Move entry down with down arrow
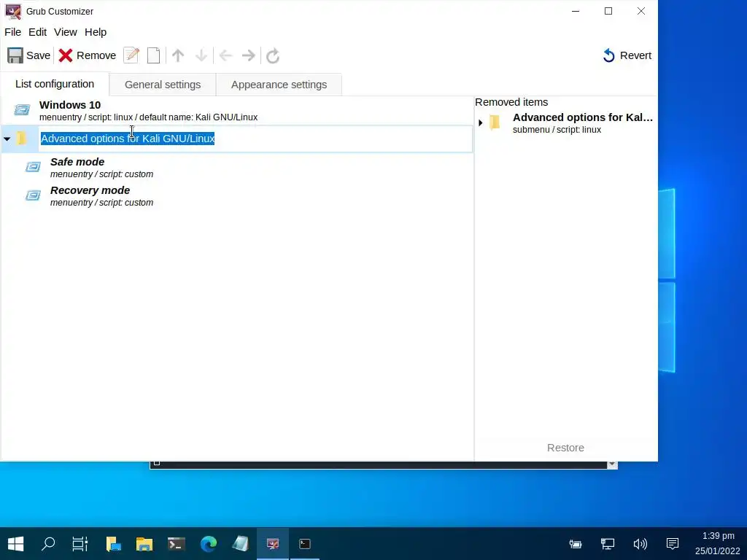Screen dimensions: 747x560 click(201, 55)
